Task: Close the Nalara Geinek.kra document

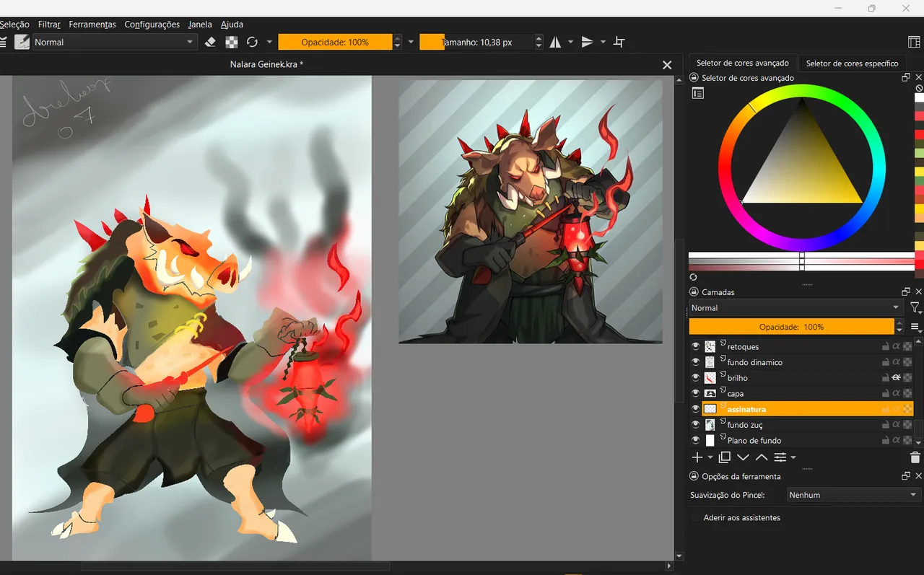Action: click(x=667, y=65)
